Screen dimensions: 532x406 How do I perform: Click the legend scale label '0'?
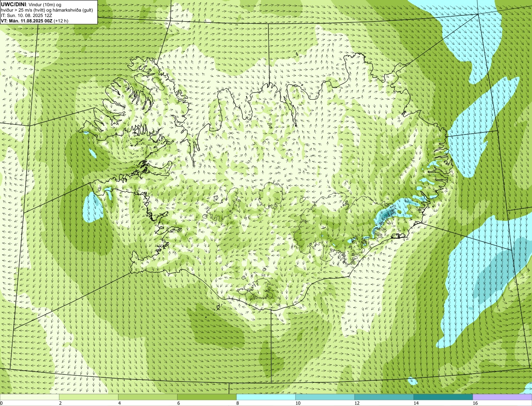[1, 403]
